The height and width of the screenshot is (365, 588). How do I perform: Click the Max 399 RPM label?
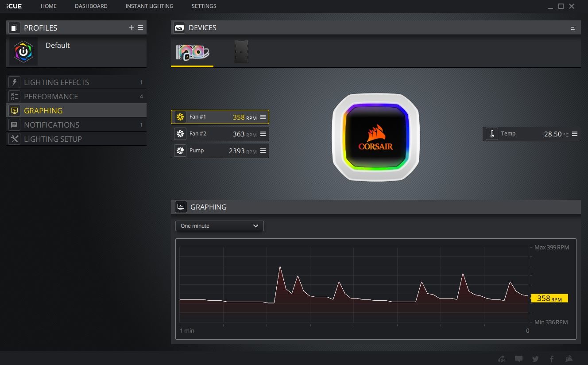click(552, 247)
